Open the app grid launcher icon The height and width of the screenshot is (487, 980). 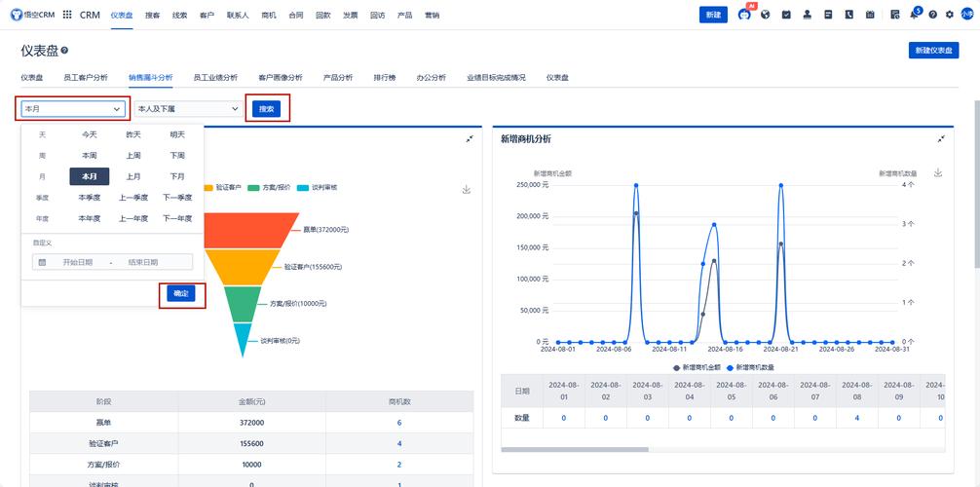tap(67, 15)
